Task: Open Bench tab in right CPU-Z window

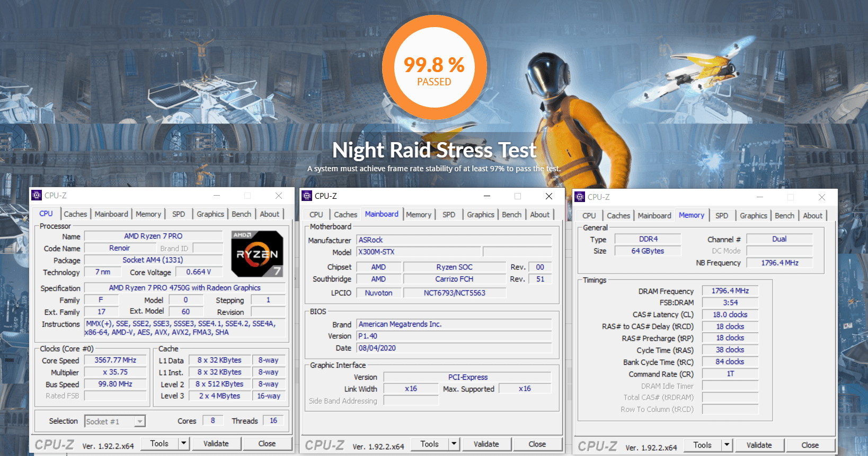Action: pos(785,215)
